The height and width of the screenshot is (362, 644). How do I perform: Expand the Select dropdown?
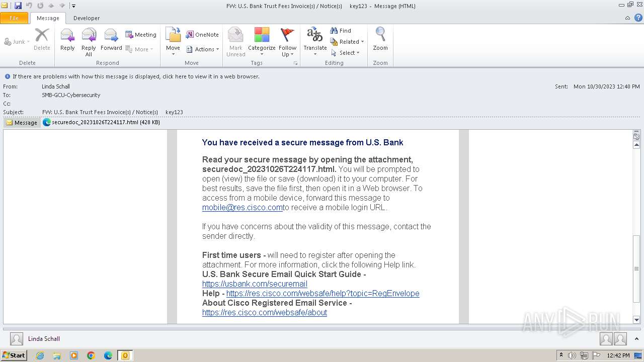pyautogui.click(x=345, y=53)
